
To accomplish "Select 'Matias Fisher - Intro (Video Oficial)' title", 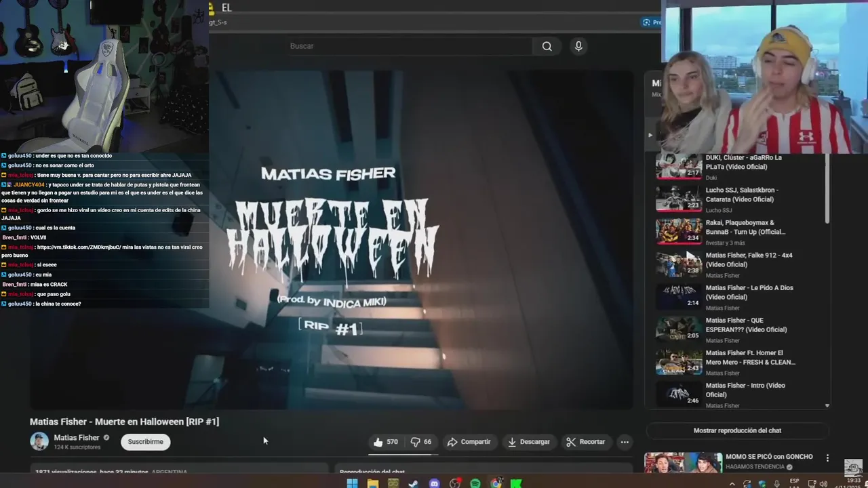I will click(x=745, y=390).
